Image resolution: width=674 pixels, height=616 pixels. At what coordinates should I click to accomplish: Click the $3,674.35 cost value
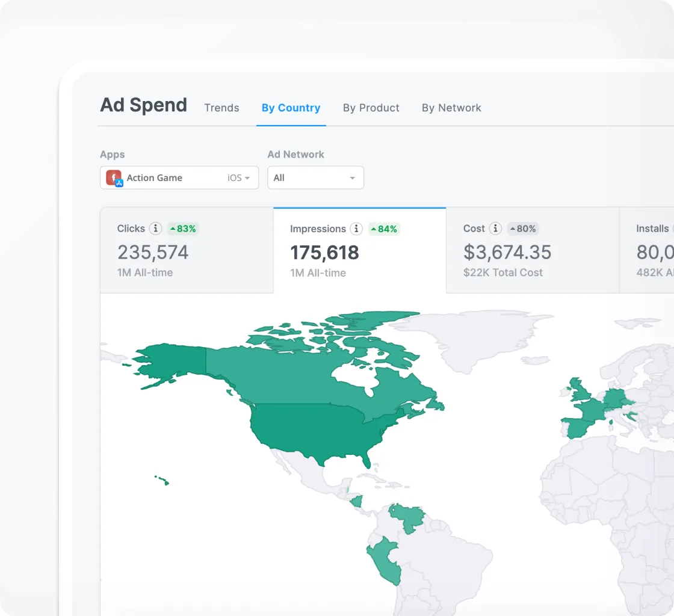[x=507, y=252]
